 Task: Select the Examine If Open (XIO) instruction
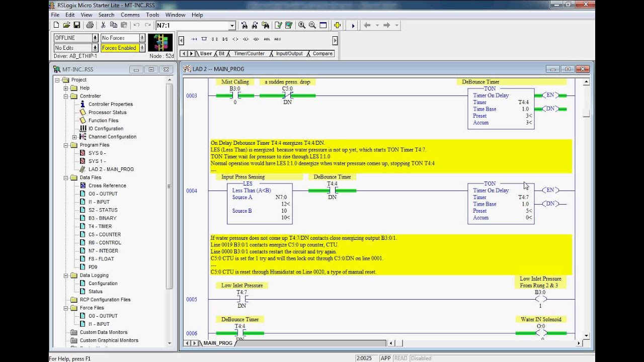coord(225,39)
